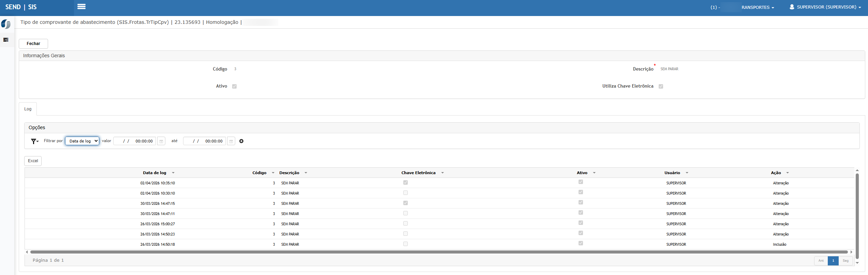Click the Fechar button
Image resolution: width=868 pixels, height=275 pixels.
coord(33,44)
